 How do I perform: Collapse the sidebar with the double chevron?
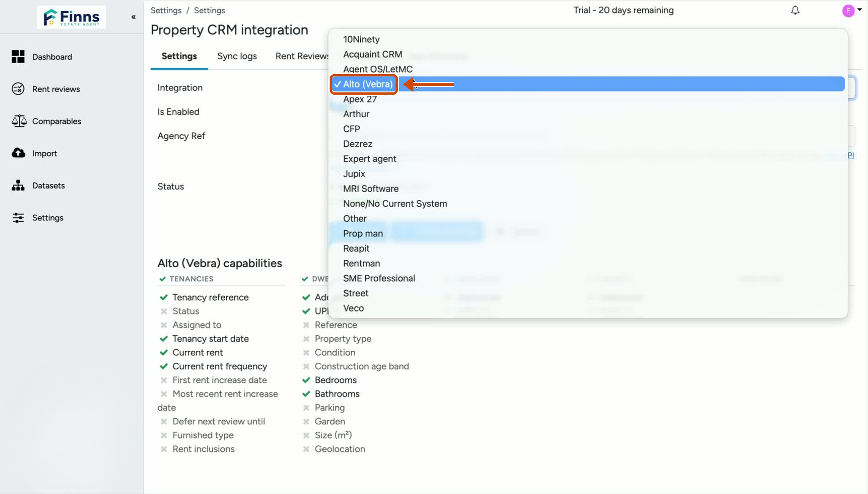[133, 17]
